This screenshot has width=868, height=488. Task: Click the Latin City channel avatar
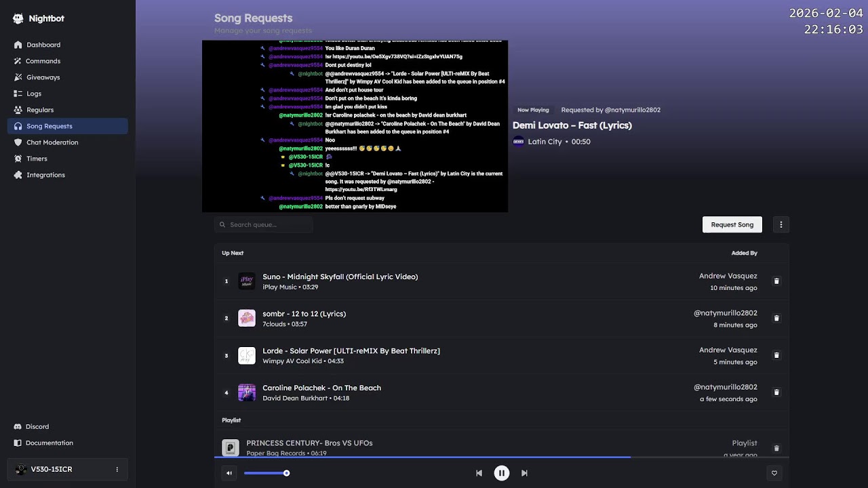tap(518, 142)
